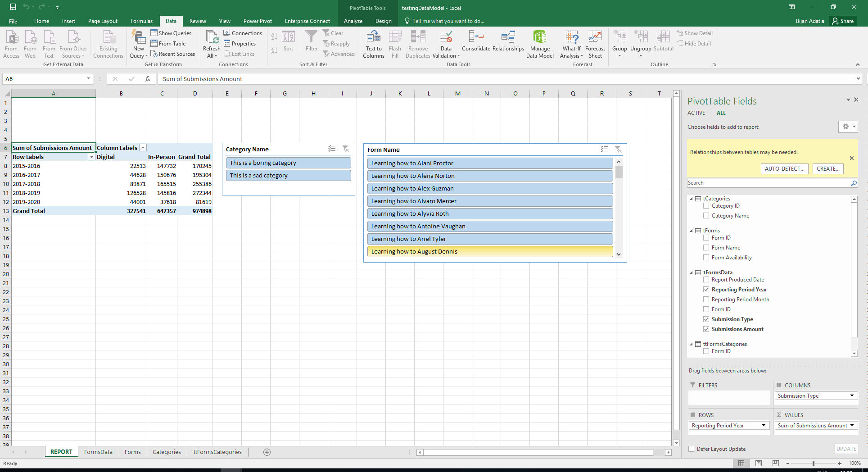Image resolution: width=868 pixels, height=472 pixels.
Task: Toggle multi-select on Form Name slicer
Action: pos(604,149)
